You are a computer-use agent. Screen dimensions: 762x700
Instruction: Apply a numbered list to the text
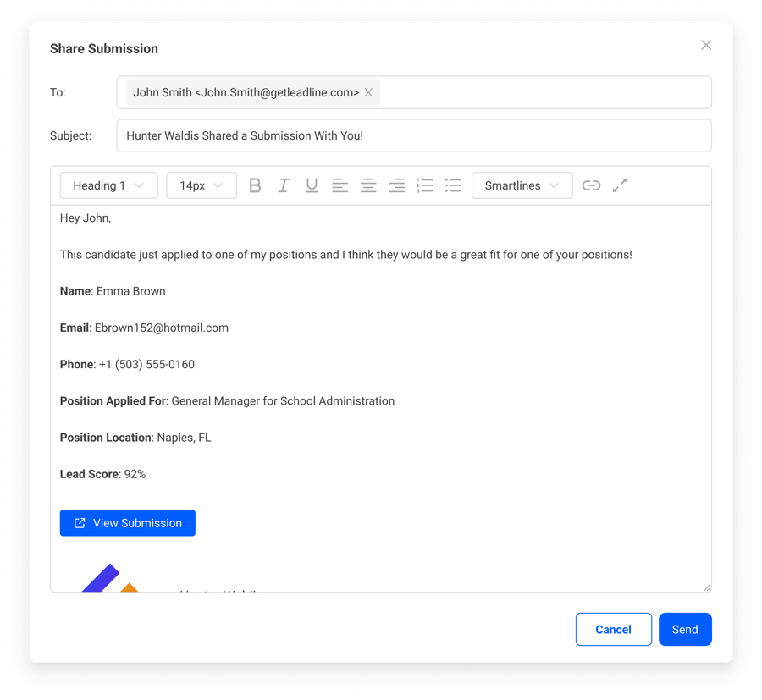[x=424, y=185]
